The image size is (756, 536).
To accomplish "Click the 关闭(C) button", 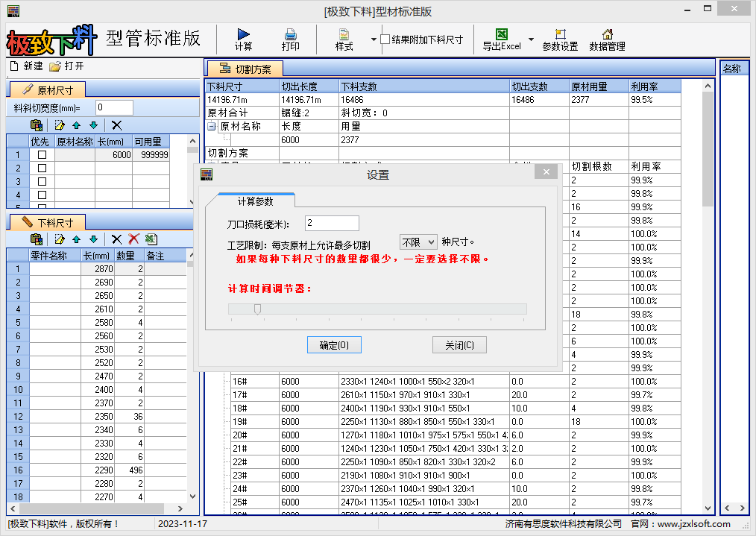I will point(459,345).
